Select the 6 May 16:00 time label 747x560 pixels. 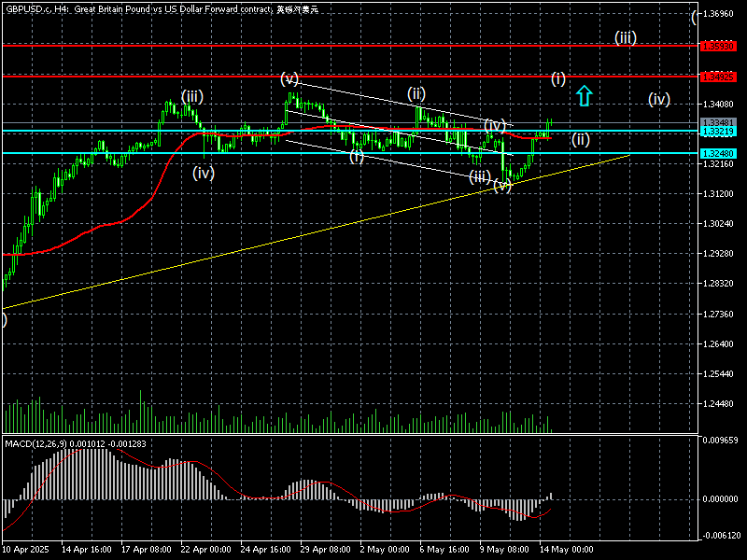[x=444, y=550]
